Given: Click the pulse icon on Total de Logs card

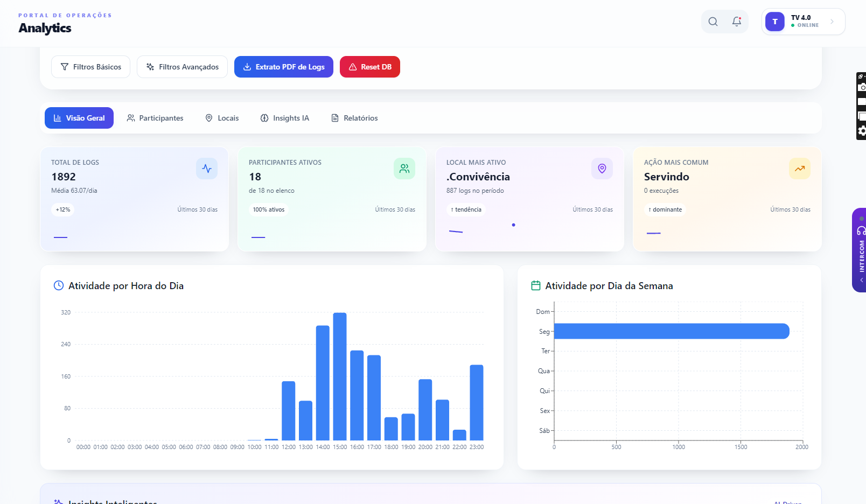Looking at the screenshot, I should [x=207, y=169].
